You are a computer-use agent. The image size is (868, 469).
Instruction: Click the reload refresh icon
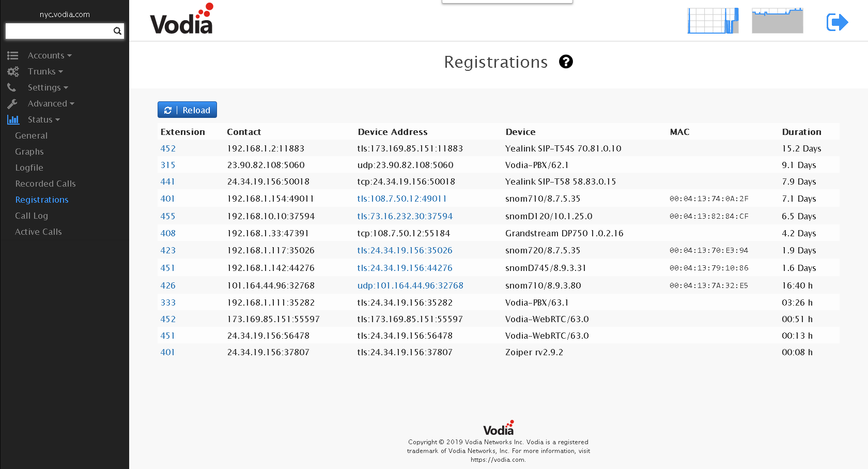coord(167,110)
